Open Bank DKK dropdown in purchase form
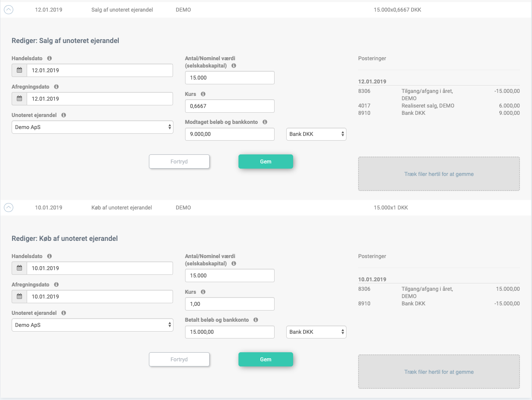This screenshot has width=532, height=400. [x=316, y=332]
